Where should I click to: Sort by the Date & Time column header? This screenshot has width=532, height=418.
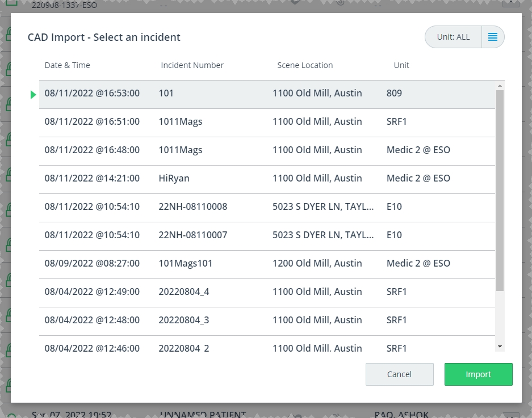coord(67,65)
